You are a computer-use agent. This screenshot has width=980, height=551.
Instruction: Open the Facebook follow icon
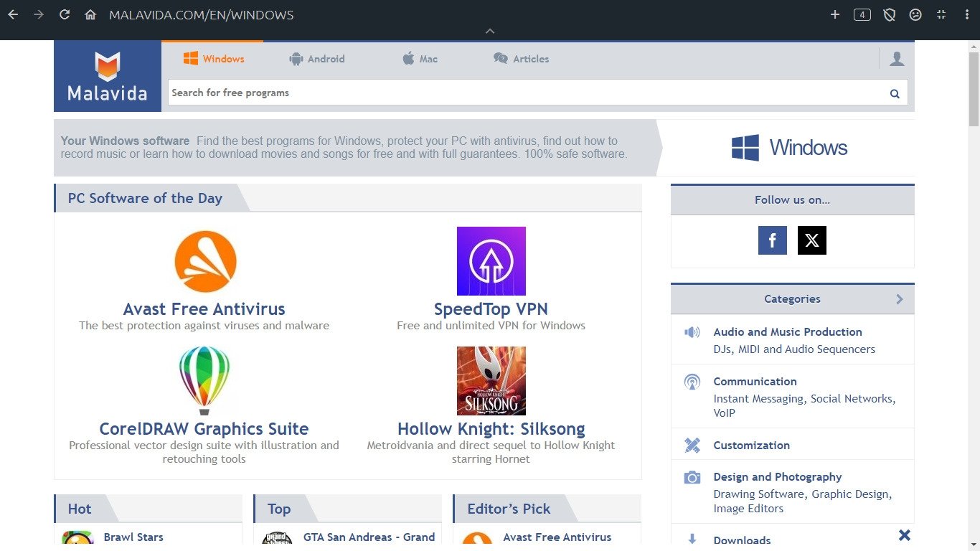772,240
